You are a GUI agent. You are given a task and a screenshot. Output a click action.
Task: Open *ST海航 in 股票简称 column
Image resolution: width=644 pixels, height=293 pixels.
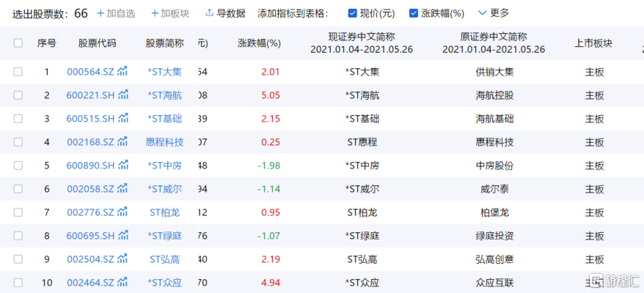(165, 95)
